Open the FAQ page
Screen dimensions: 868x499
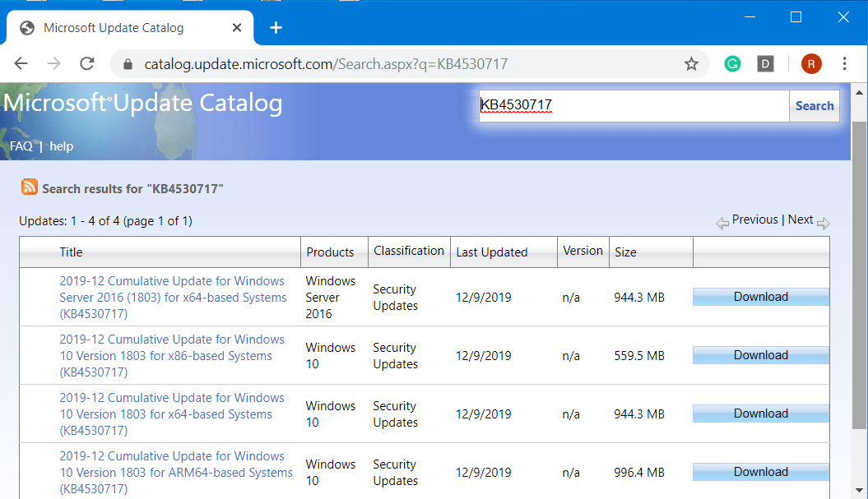tap(21, 146)
